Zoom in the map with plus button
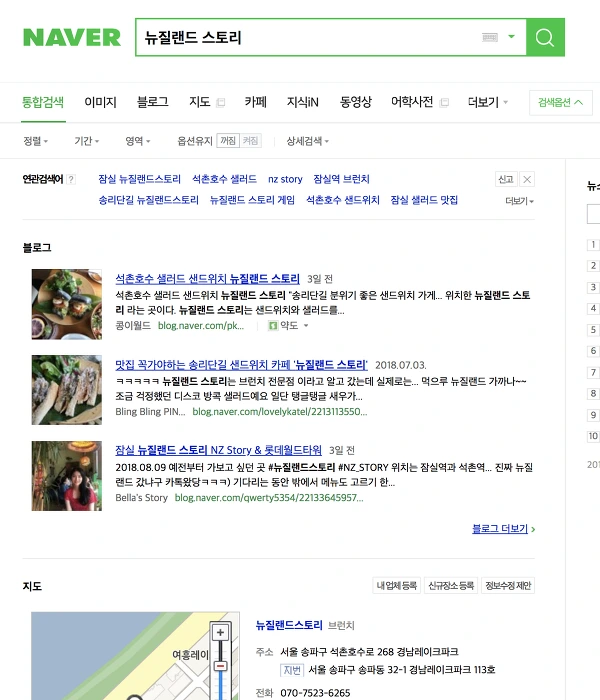The height and width of the screenshot is (700, 600). pyautogui.click(x=220, y=633)
